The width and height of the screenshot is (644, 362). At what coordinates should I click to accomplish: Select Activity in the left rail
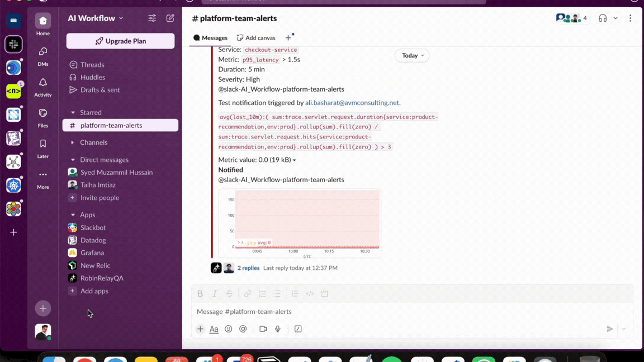42,85
